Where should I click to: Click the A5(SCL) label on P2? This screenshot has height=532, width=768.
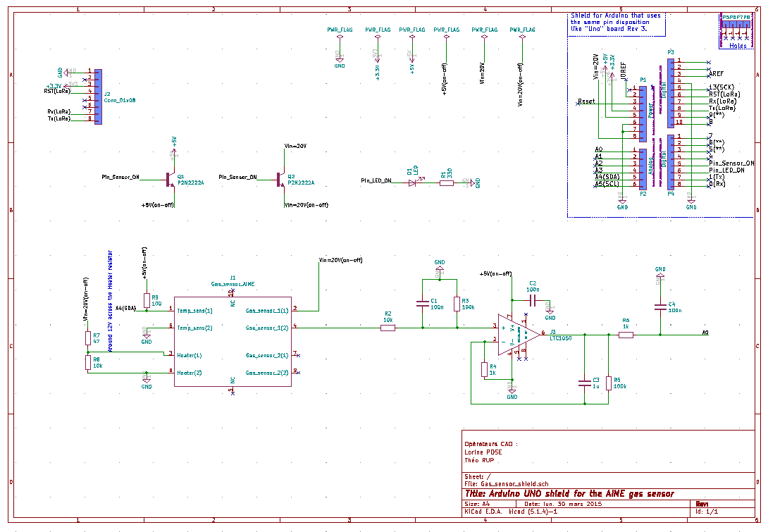[x=607, y=184]
